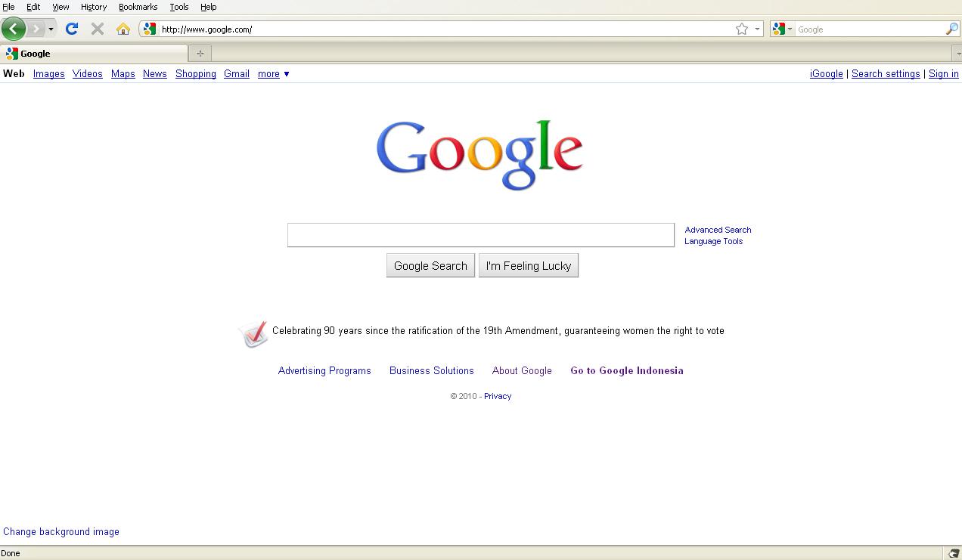Select the Google tab
Viewport: 962px width, 560px height.
(x=94, y=54)
